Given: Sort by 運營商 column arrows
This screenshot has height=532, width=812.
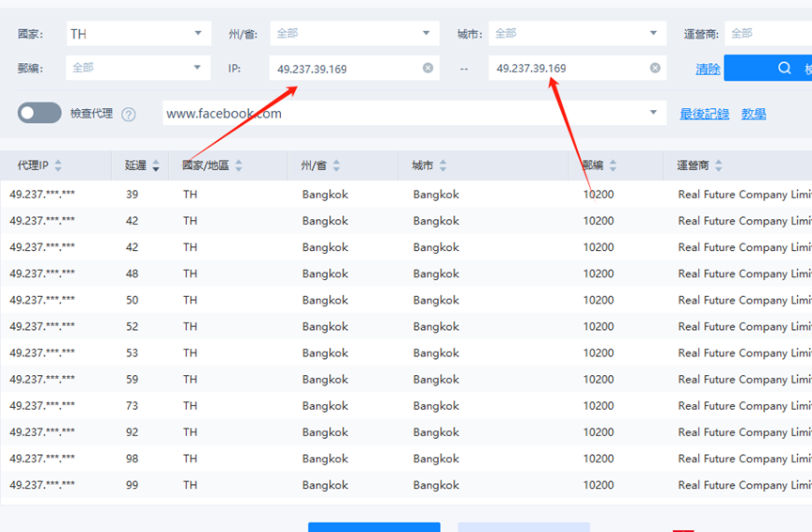Looking at the screenshot, I should point(719,165).
